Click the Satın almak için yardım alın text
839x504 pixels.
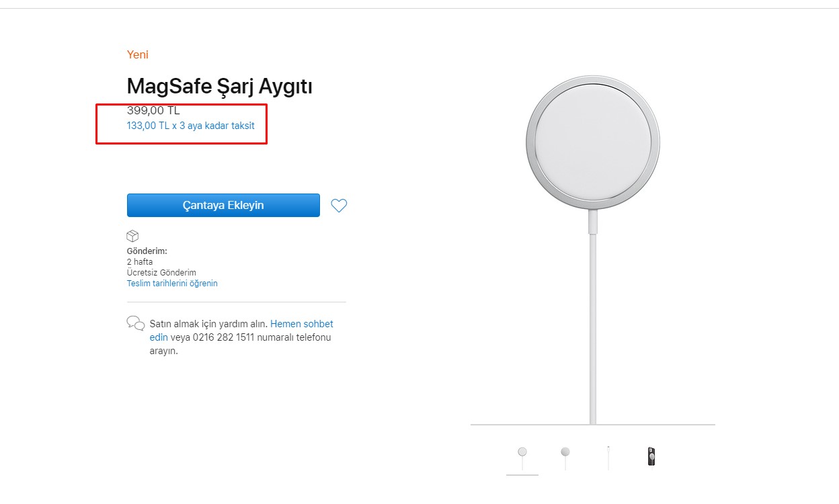coord(208,324)
